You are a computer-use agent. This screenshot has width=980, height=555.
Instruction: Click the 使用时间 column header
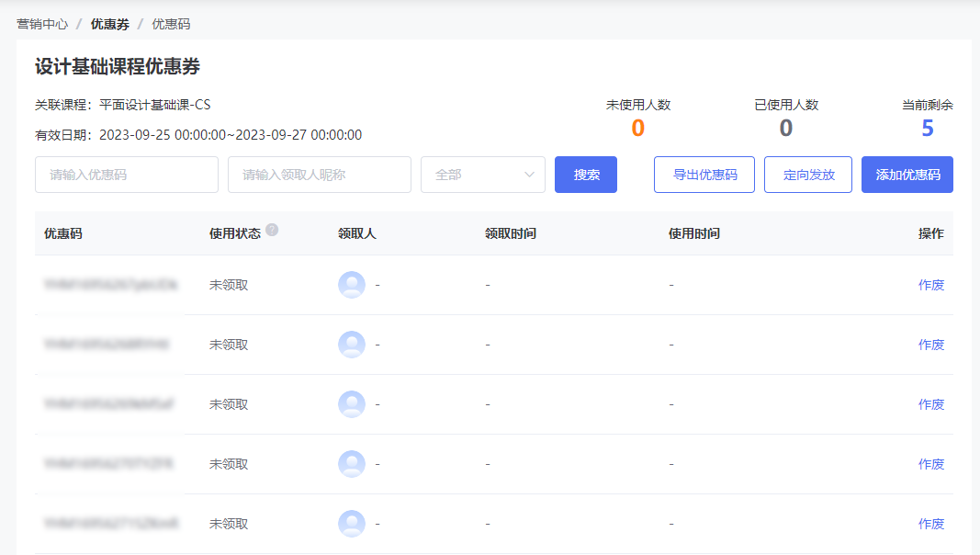click(694, 233)
